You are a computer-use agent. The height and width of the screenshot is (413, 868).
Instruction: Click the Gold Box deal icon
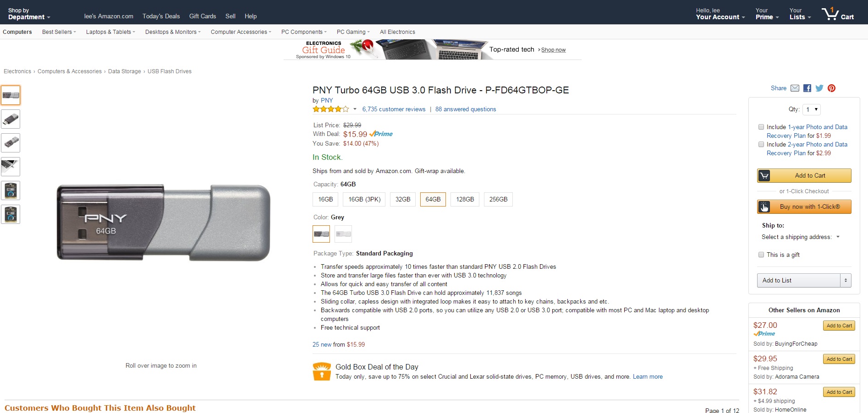322,372
